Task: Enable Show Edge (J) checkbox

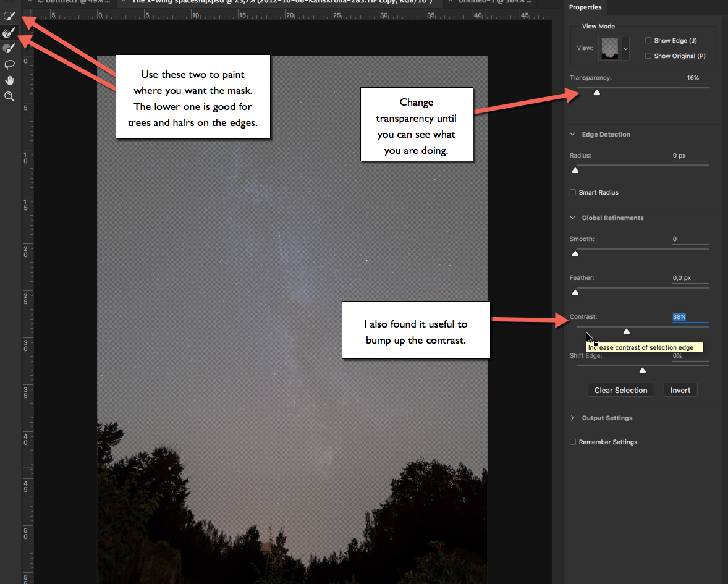Action: [648, 40]
